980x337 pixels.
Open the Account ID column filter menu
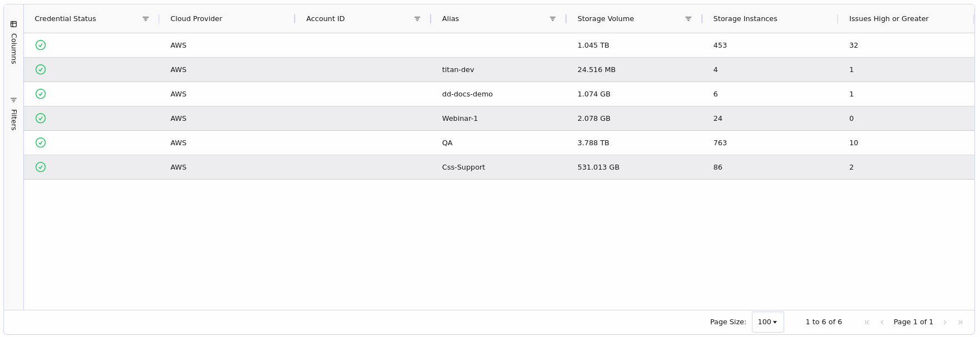(x=417, y=19)
